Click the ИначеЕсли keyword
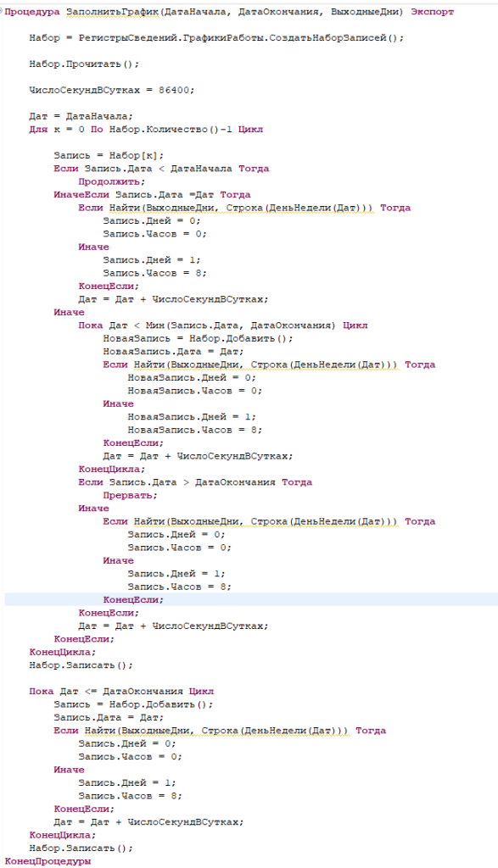The width and height of the screenshot is (498, 868). click(x=81, y=195)
